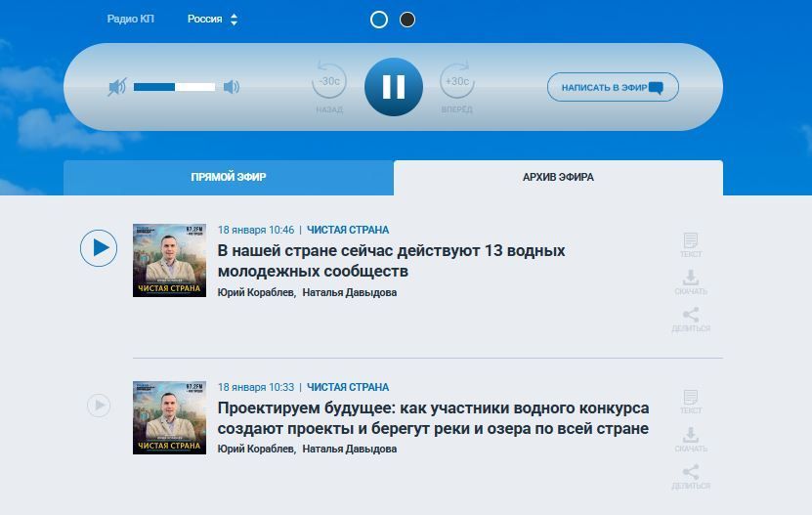812x515 pixels.
Task: Click the Написать в эфир button
Action: pos(613,87)
